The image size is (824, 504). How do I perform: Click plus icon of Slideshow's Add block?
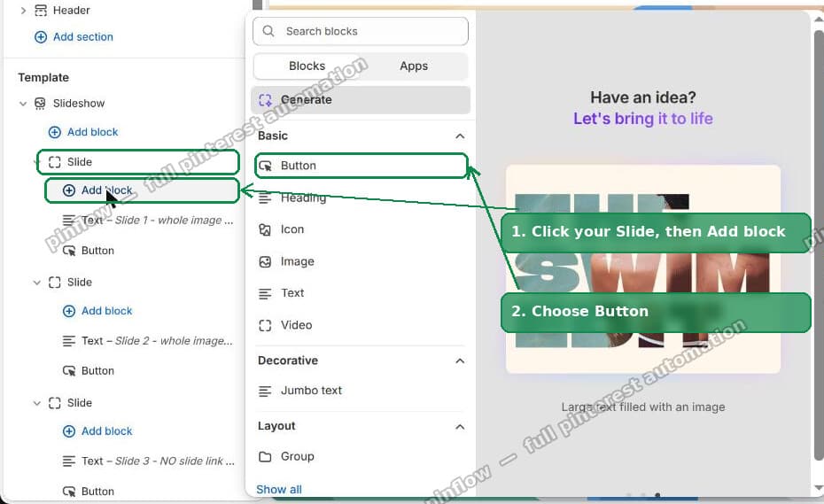(x=55, y=132)
